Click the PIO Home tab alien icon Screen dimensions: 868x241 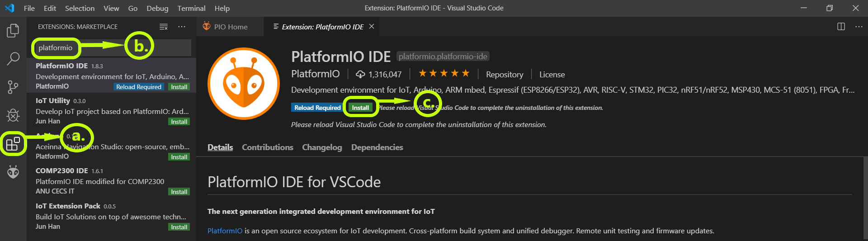click(x=207, y=26)
